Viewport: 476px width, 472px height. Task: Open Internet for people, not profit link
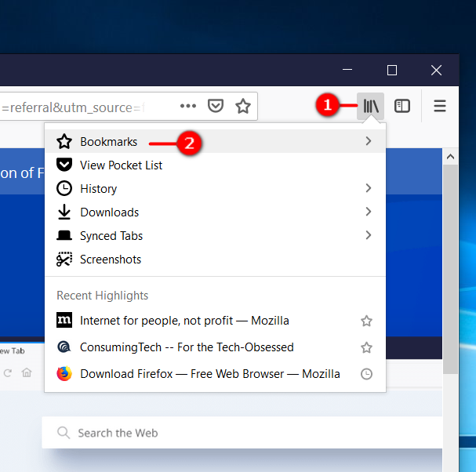[184, 321]
